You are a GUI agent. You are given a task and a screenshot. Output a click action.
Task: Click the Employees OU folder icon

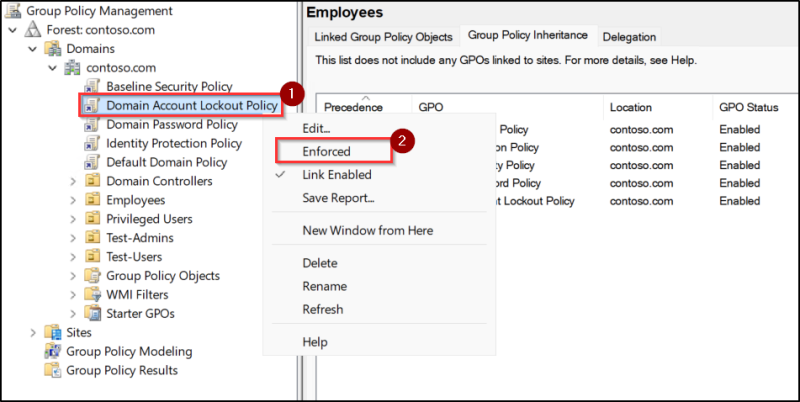click(92, 200)
